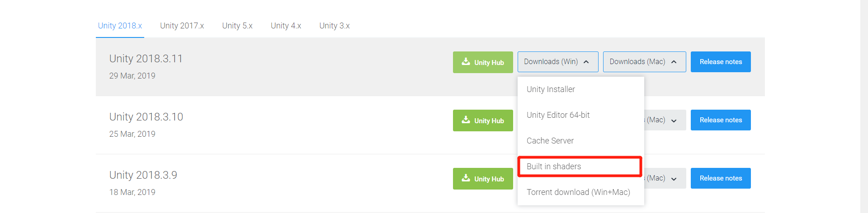Open Release notes for Unity 2018.3.9

click(x=721, y=178)
